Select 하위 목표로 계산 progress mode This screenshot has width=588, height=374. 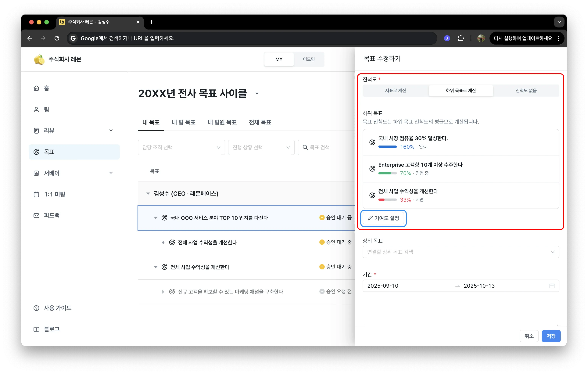tap(461, 90)
